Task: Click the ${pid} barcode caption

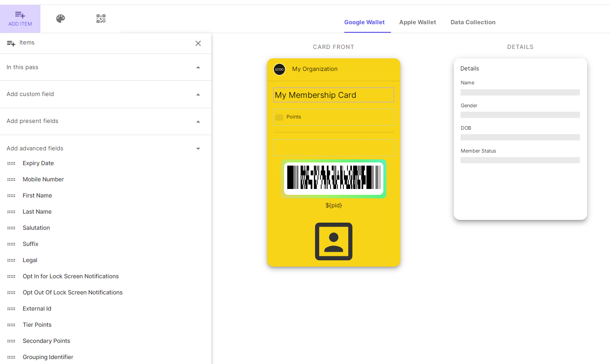Action: click(334, 206)
